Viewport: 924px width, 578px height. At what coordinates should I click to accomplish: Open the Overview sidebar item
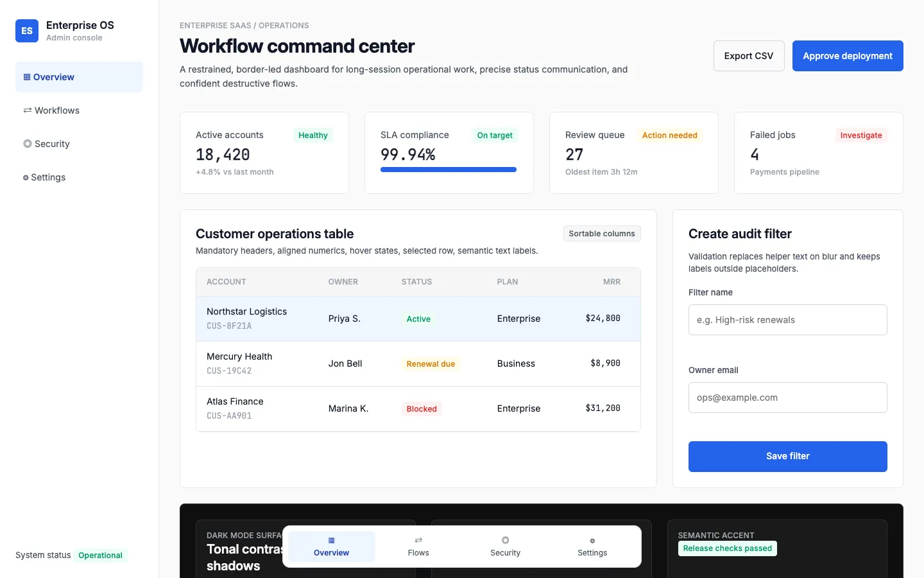click(x=79, y=77)
